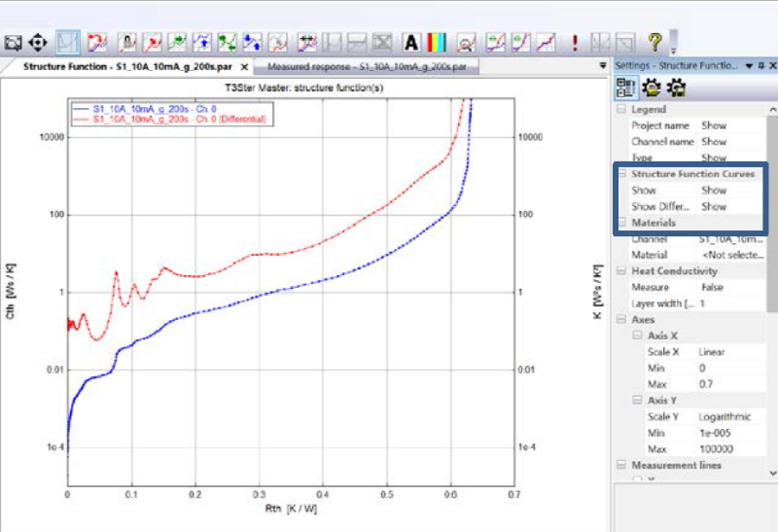Open help with the question mark icon

pyautogui.click(x=654, y=43)
